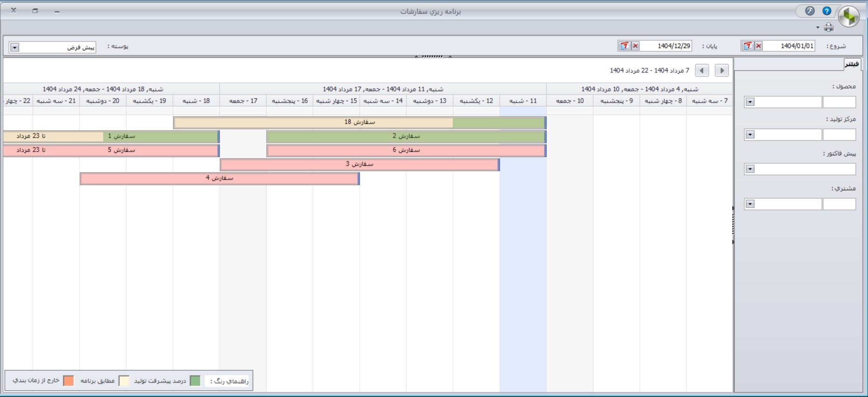Click the round green application logo button
Image resolution: width=868 pixels, height=397 pixels.
click(x=848, y=17)
